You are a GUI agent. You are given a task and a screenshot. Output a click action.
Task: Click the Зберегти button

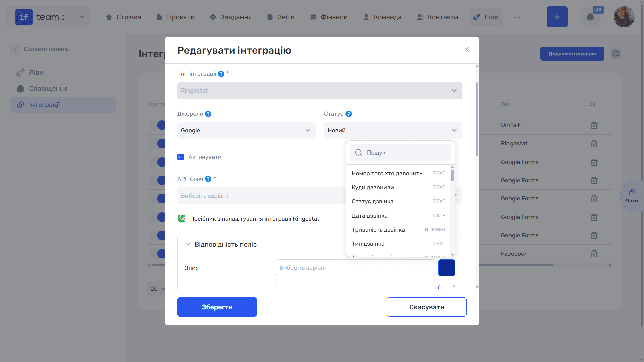[x=217, y=307]
